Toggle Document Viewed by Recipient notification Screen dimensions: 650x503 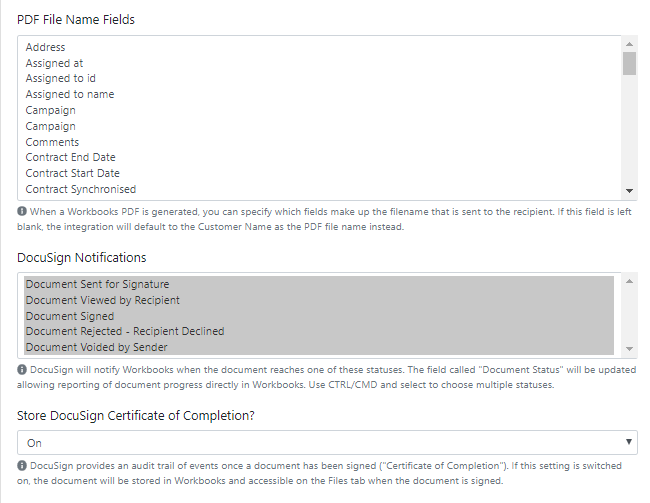(x=319, y=300)
